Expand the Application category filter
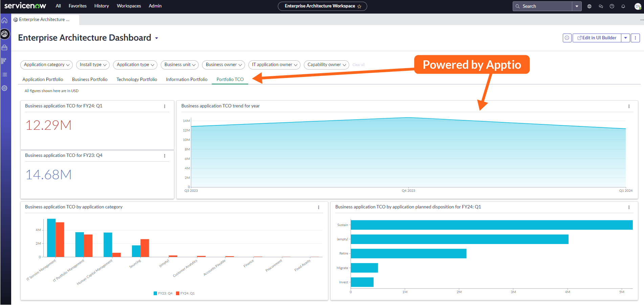The image size is (644, 305). coord(47,65)
